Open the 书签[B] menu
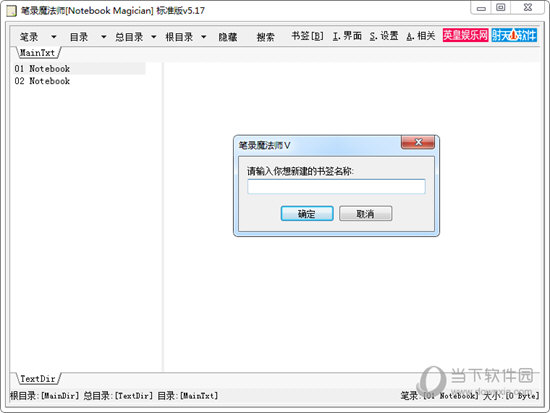 click(x=307, y=36)
